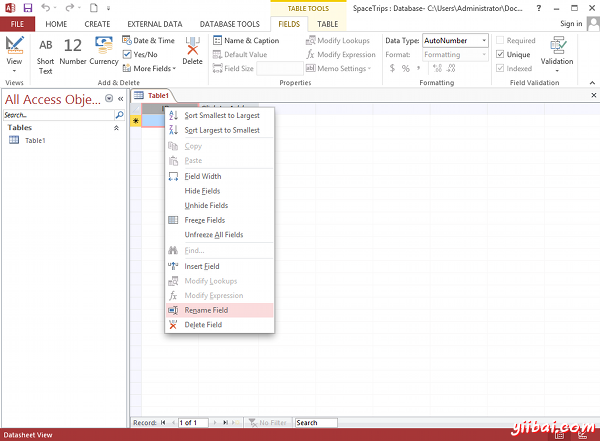Toggle the Yes/No field checkbox
Viewport: 600px width, 441px height.
point(126,55)
